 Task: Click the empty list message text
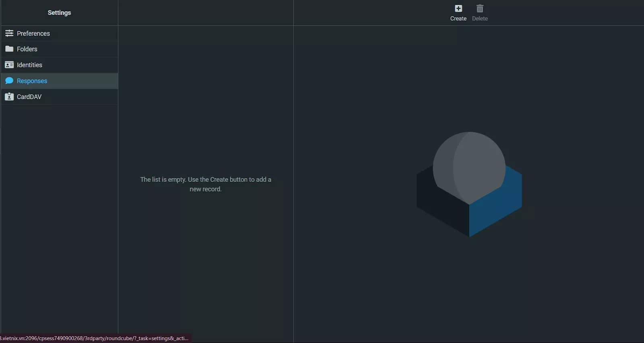(206, 184)
